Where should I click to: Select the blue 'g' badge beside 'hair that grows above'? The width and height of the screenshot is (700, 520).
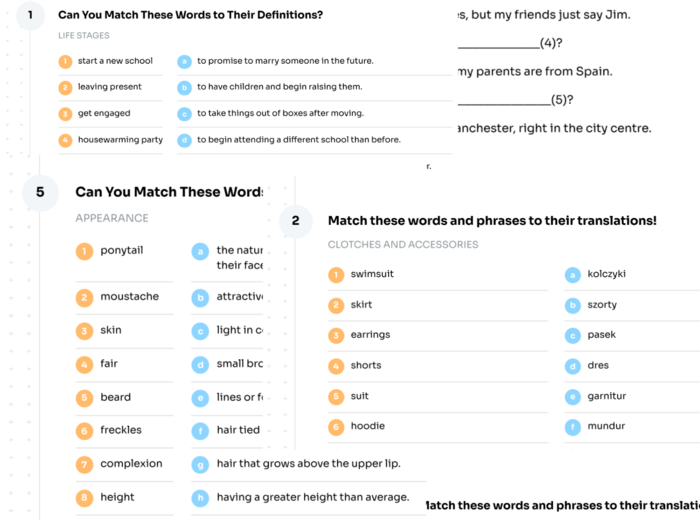click(x=201, y=464)
